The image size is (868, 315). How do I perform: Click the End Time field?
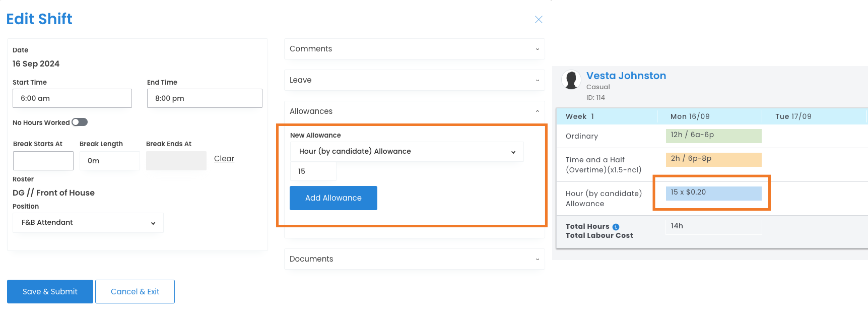click(205, 98)
